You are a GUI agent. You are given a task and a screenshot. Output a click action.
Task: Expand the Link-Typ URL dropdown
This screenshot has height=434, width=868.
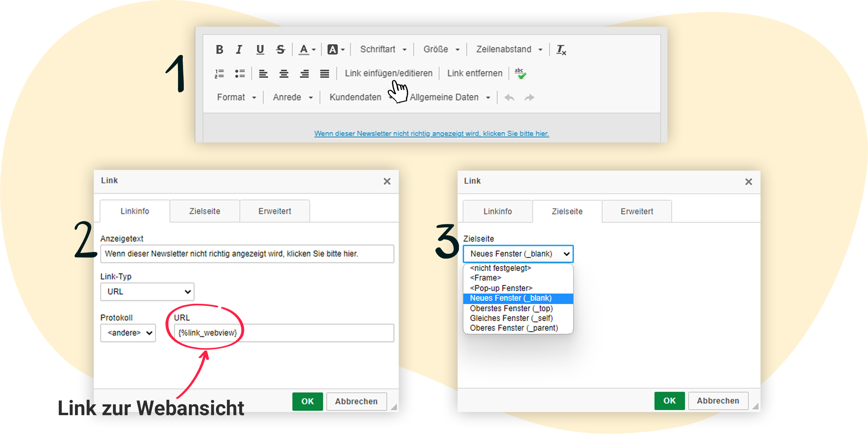coord(147,292)
